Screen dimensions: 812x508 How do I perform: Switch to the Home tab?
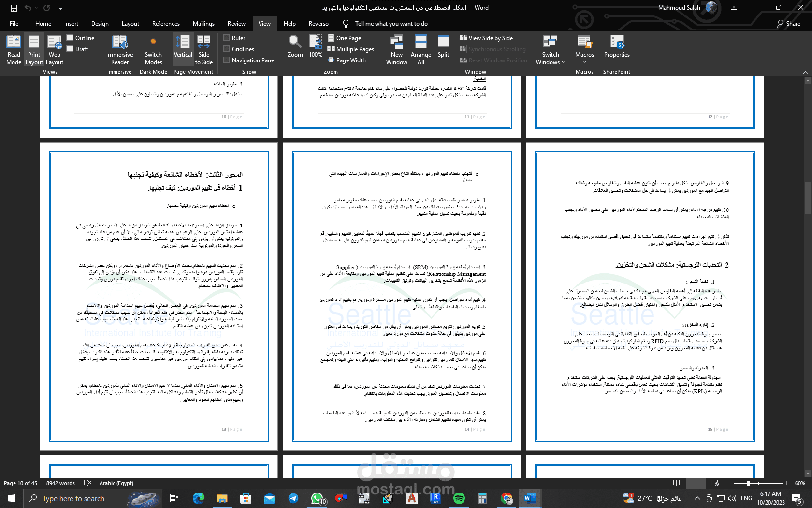tap(43, 23)
